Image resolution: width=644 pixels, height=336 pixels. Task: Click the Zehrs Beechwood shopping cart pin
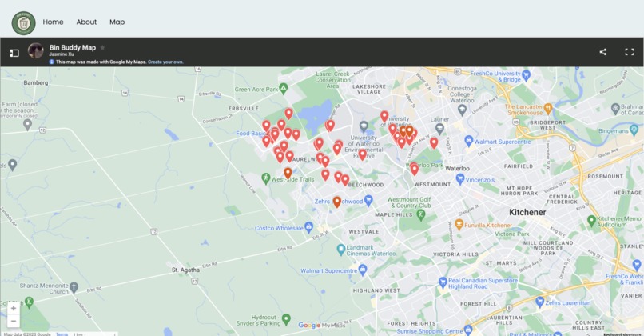pos(368,200)
